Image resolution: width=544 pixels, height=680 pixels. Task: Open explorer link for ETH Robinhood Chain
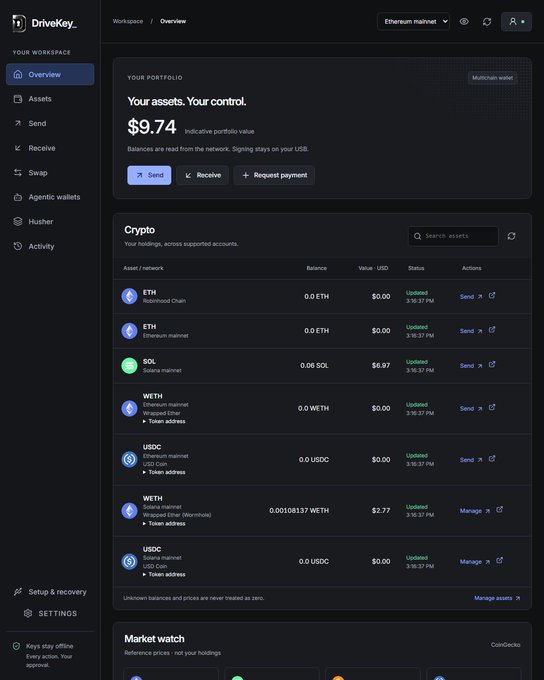(492, 295)
